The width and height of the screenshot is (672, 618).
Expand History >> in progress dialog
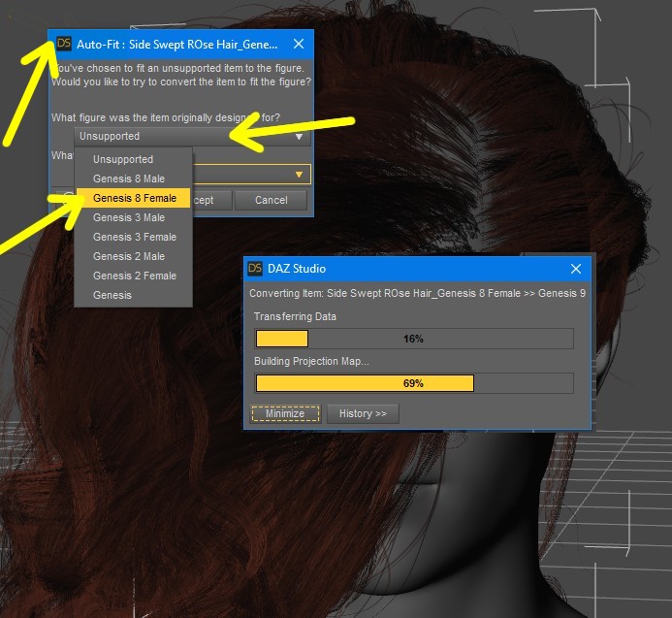coord(363,413)
